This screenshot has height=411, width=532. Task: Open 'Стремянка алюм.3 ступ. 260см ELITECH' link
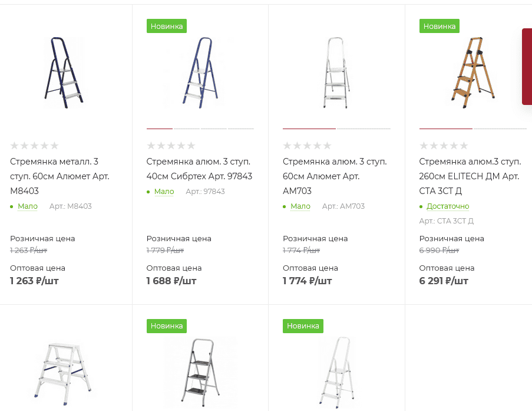(470, 176)
